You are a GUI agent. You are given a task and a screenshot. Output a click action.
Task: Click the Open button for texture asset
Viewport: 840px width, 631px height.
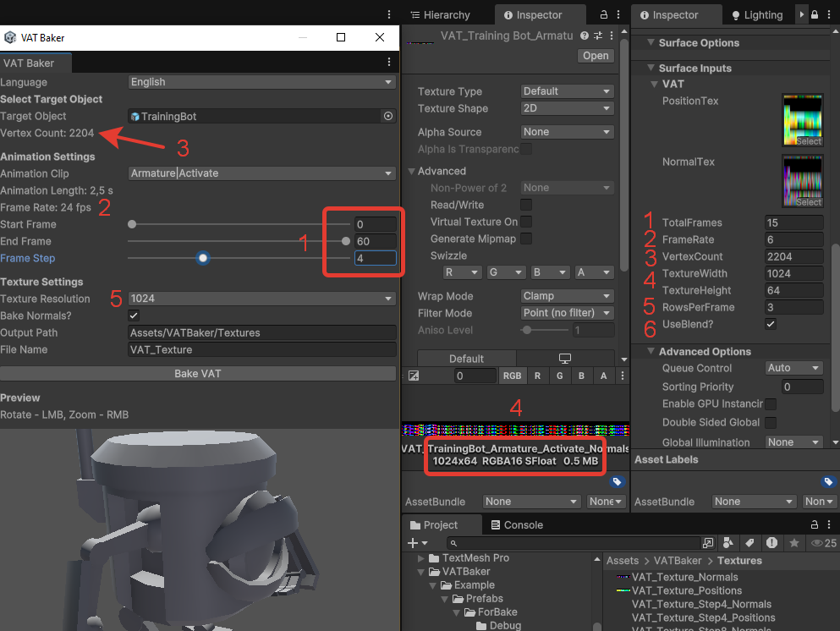(x=596, y=56)
